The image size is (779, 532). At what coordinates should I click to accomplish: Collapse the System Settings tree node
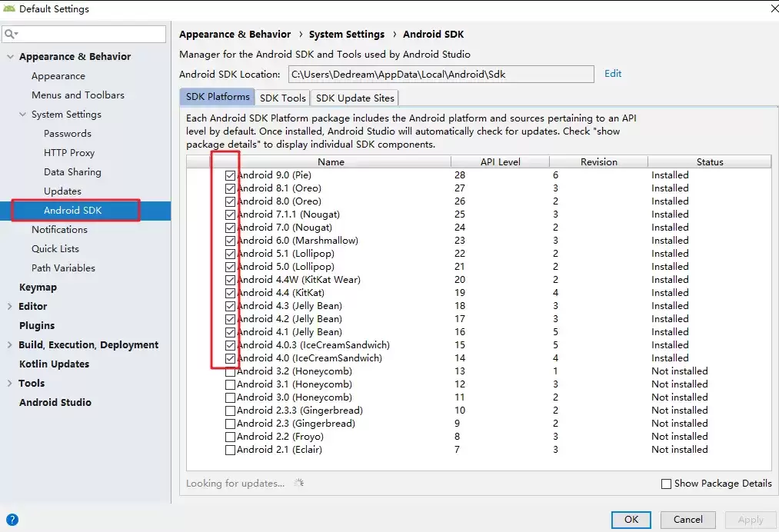(22, 115)
